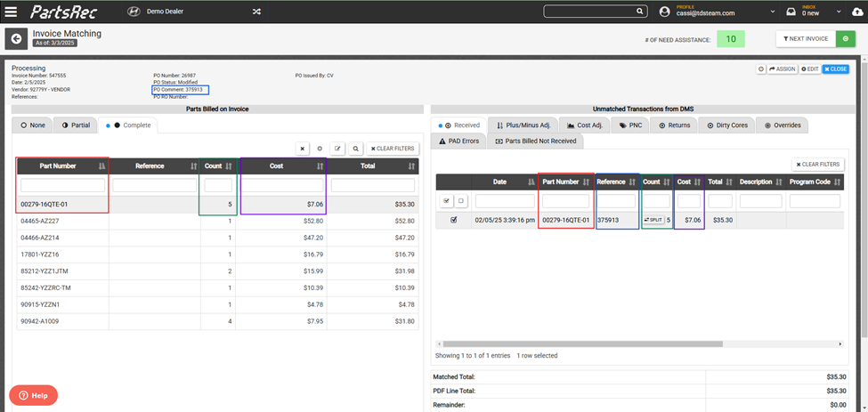Click the back arrow beside Invoice Matching
Image resolution: width=868 pixels, height=412 pixels.
(16, 39)
